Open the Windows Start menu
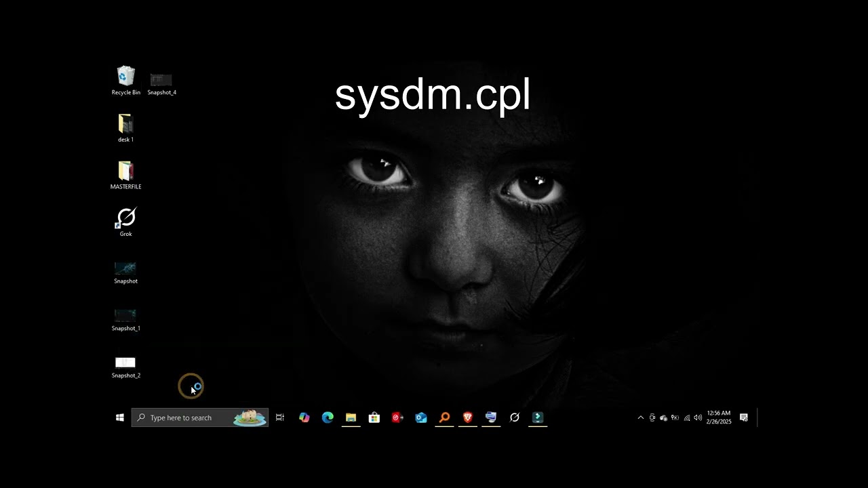 120,418
